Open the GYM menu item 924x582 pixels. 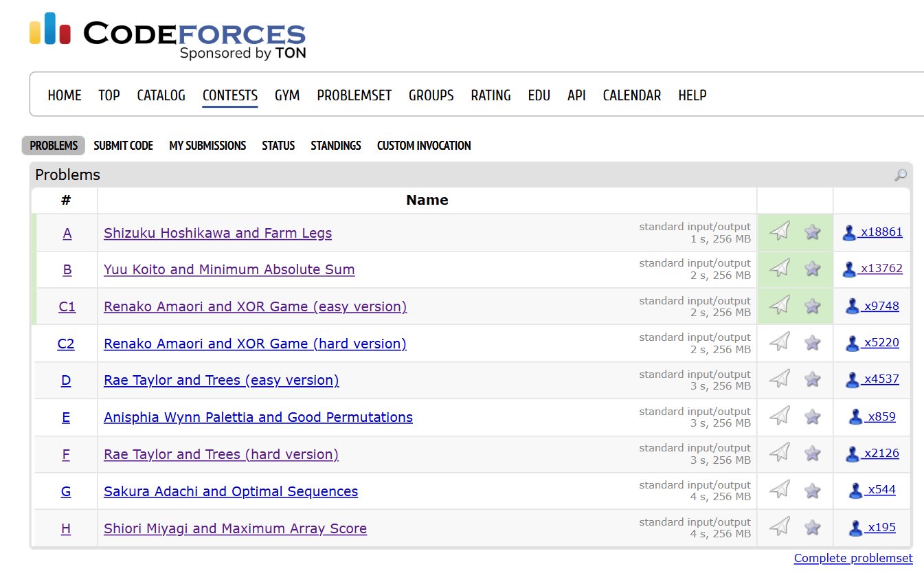tap(287, 96)
